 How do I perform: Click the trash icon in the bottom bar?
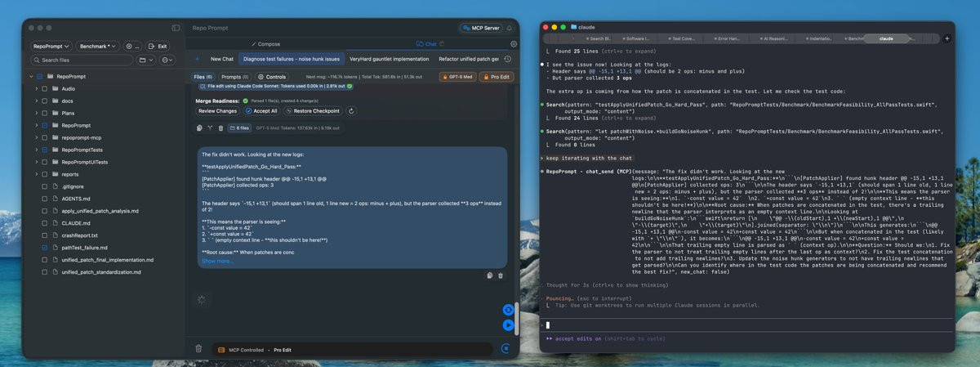point(198,349)
